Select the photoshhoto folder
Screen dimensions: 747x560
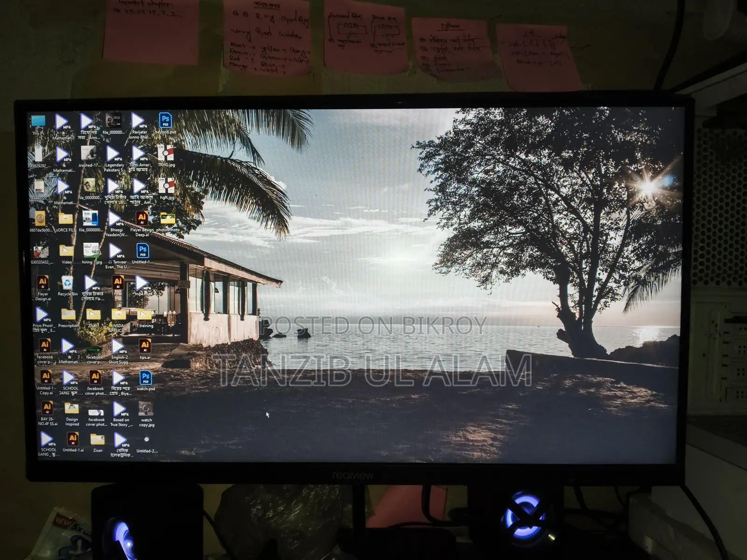click(168, 222)
